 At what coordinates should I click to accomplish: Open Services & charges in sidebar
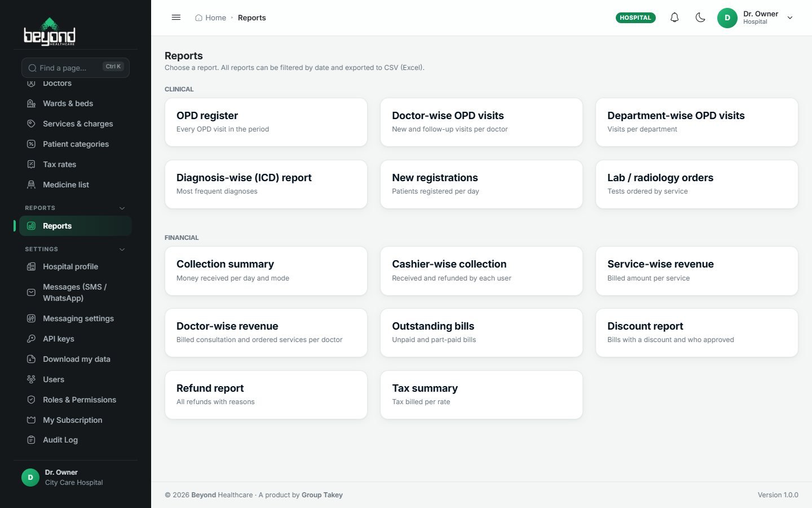pyautogui.click(x=76, y=124)
